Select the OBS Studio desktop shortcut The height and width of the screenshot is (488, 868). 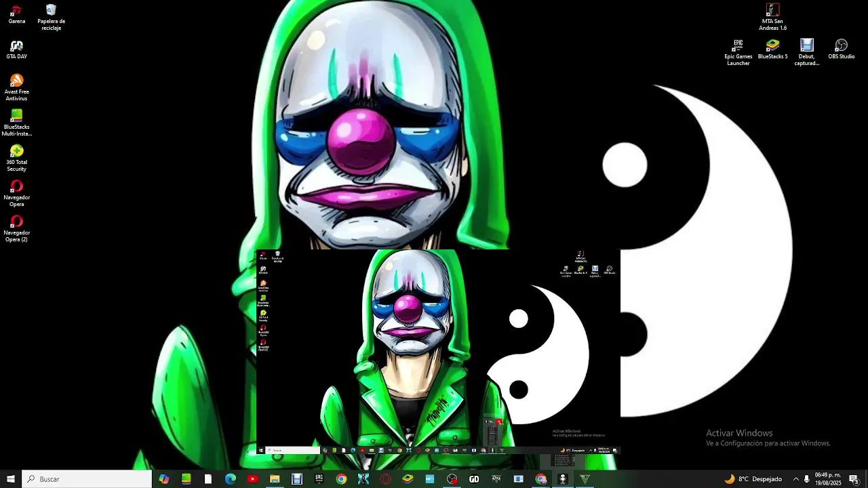841,49
